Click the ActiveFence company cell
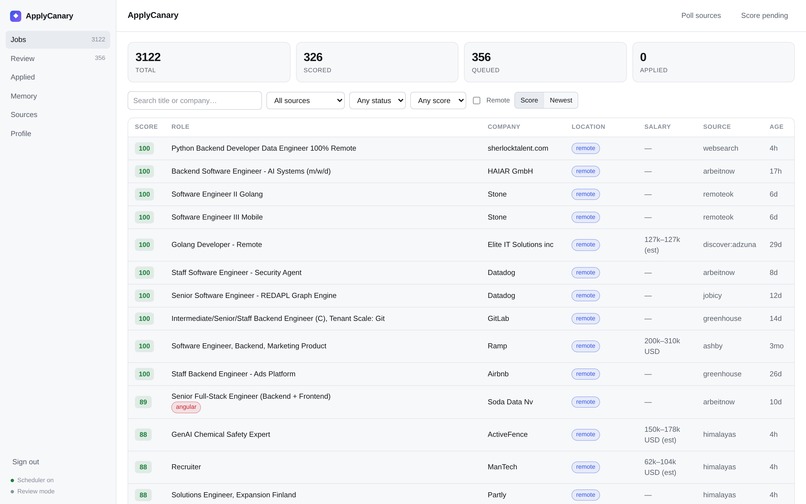This screenshot has height=504, width=806. [507, 435]
